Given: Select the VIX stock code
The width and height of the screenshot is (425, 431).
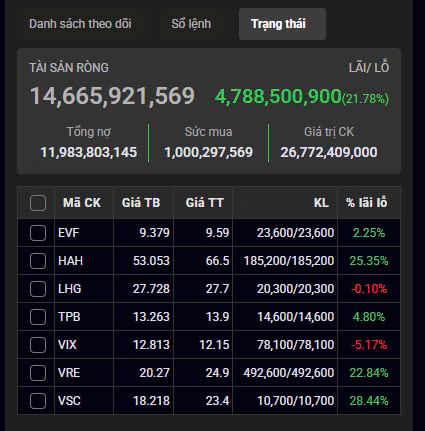Looking at the screenshot, I should 67,345.
